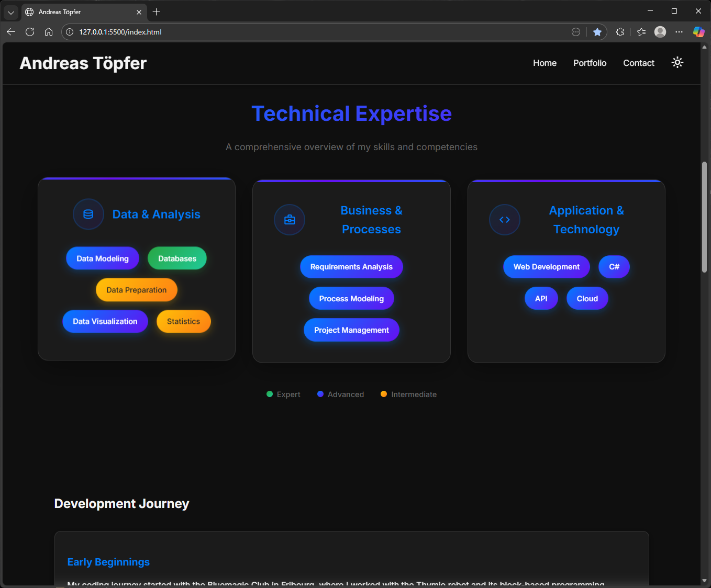Click the blue Advanced legend dot
This screenshot has width=711, height=588.
click(320, 394)
